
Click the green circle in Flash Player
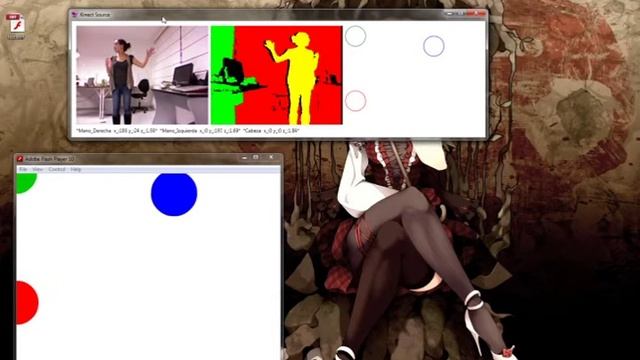pyautogui.click(x=27, y=183)
